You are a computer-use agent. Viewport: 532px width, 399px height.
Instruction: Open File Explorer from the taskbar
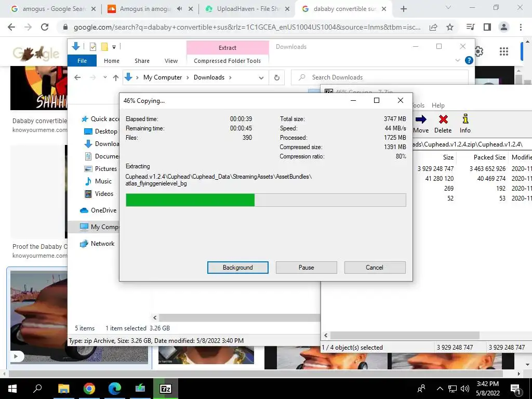63,389
